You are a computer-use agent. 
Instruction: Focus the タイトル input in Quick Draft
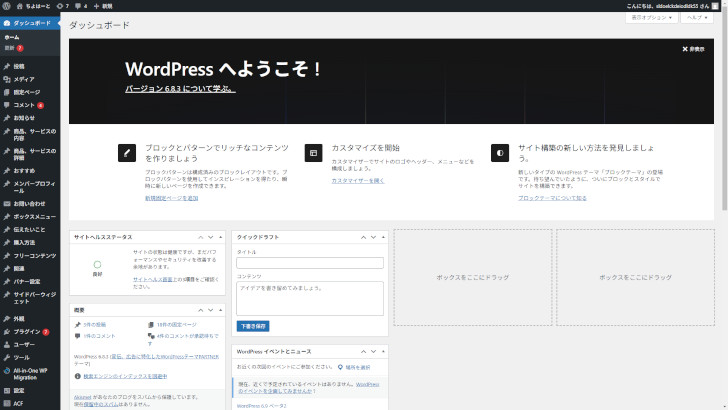(310, 263)
